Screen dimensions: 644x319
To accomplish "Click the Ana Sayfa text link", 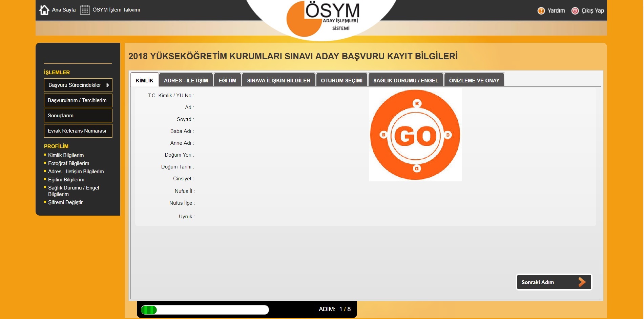I will (x=64, y=10).
